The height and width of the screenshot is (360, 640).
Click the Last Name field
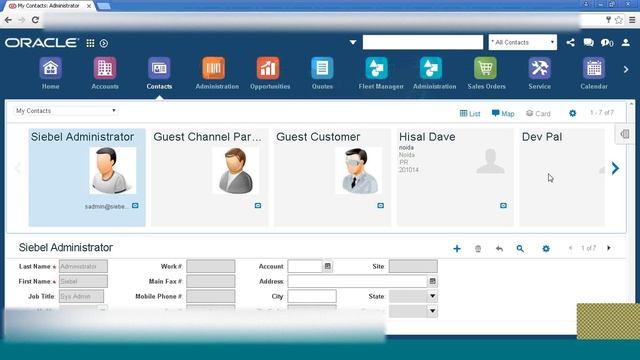[x=83, y=266]
